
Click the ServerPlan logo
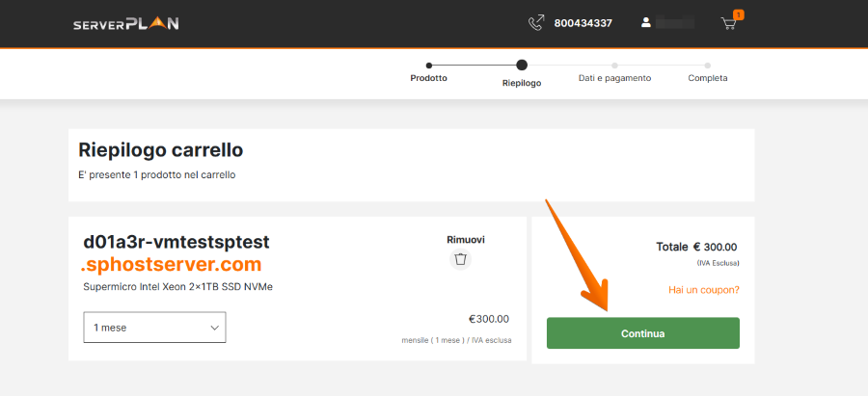point(125,23)
